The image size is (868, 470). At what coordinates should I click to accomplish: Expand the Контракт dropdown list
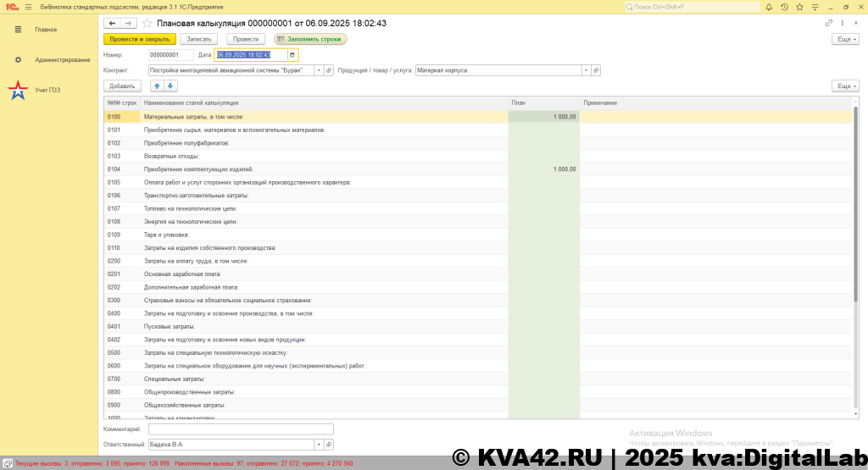click(319, 70)
